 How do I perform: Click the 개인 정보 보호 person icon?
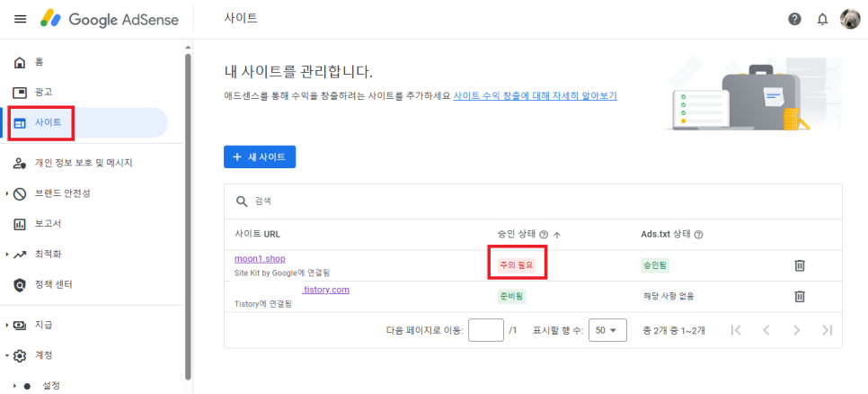pos(20,163)
